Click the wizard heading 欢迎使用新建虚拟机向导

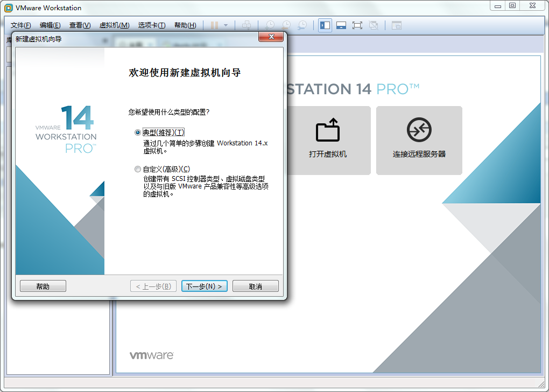185,73
